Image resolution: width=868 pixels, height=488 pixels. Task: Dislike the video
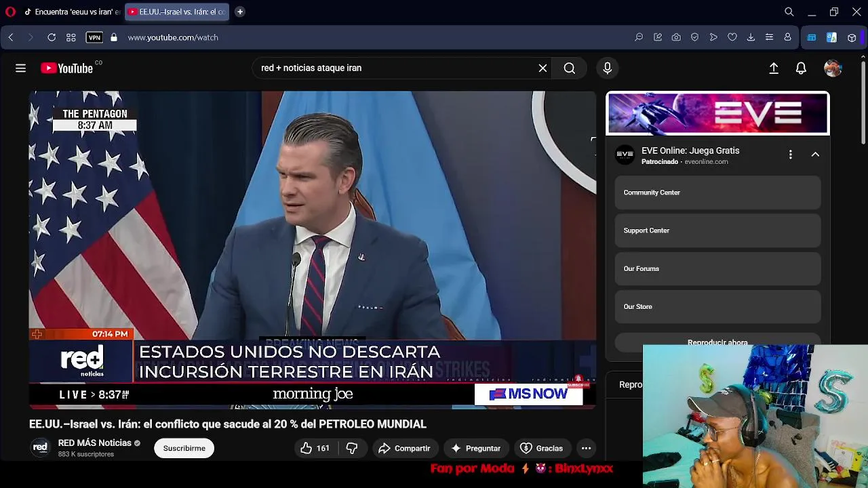351,448
